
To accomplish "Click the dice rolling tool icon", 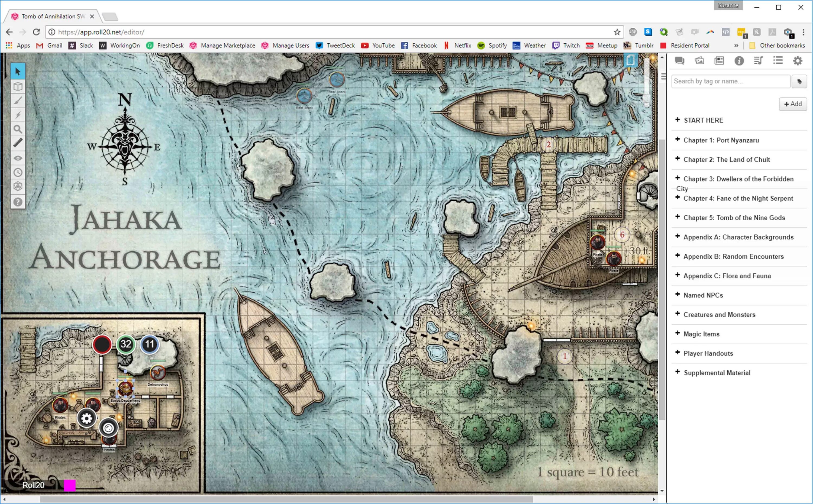I will pos(18,186).
